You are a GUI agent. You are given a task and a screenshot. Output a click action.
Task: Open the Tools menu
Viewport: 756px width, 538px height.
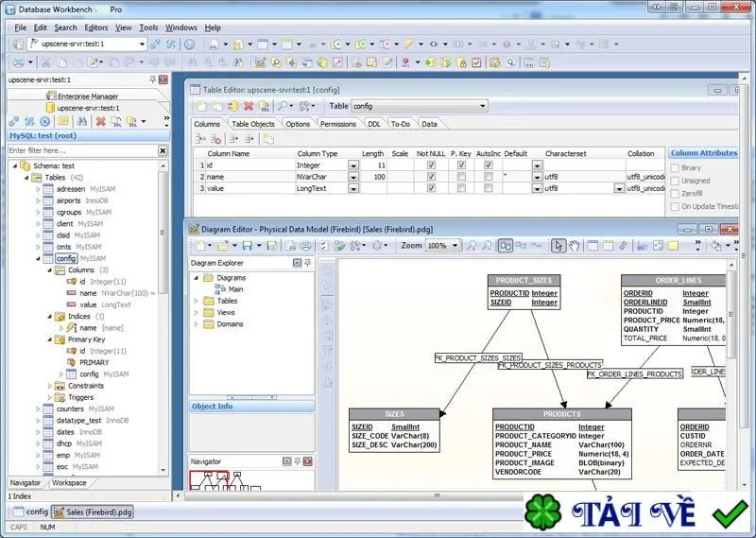click(148, 27)
